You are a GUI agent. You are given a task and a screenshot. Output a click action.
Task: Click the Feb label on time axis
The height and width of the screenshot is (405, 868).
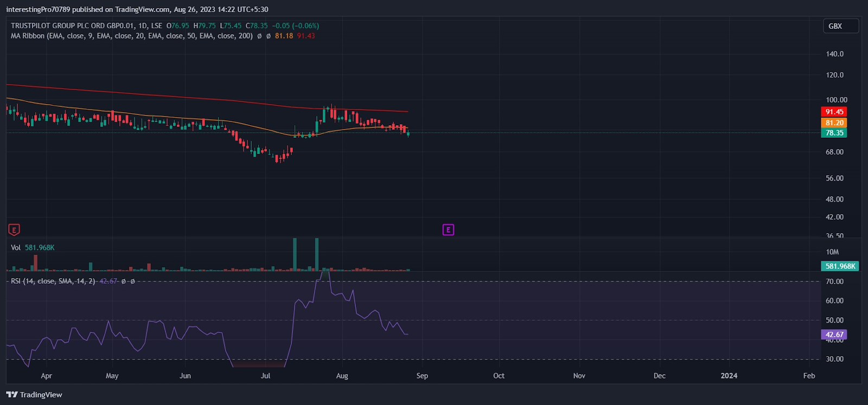coord(809,376)
